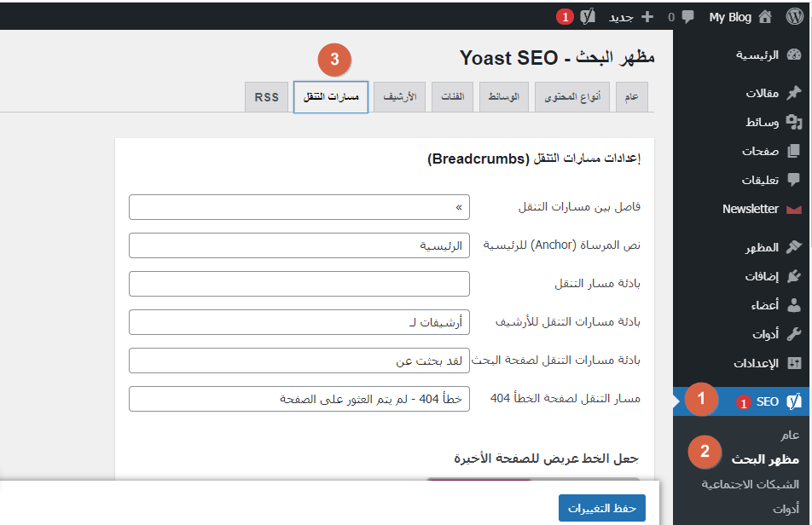Switch to the الفئات tab
The height and width of the screenshot is (525, 812).
point(452,96)
